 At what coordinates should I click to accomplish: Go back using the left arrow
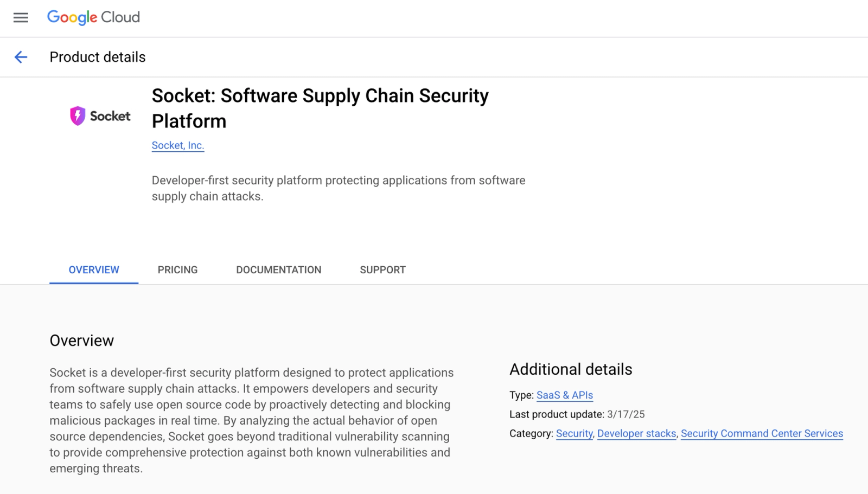[x=21, y=57]
